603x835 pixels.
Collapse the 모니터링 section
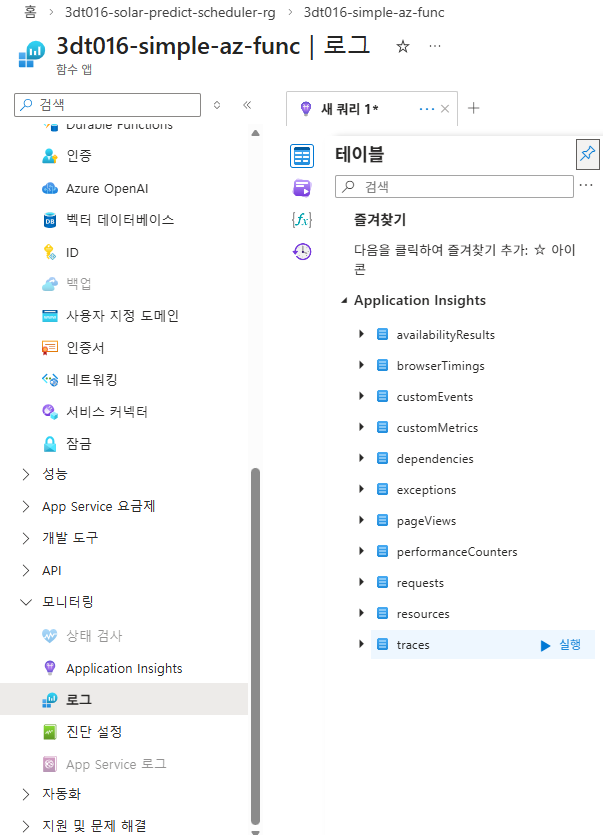click(x=26, y=602)
